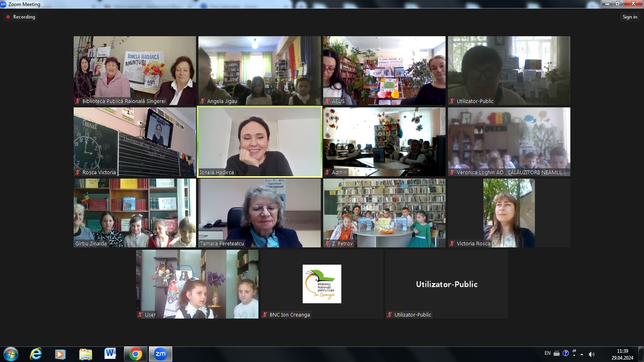Open the EN language selector
The height and width of the screenshot is (362, 644).
point(547,353)
